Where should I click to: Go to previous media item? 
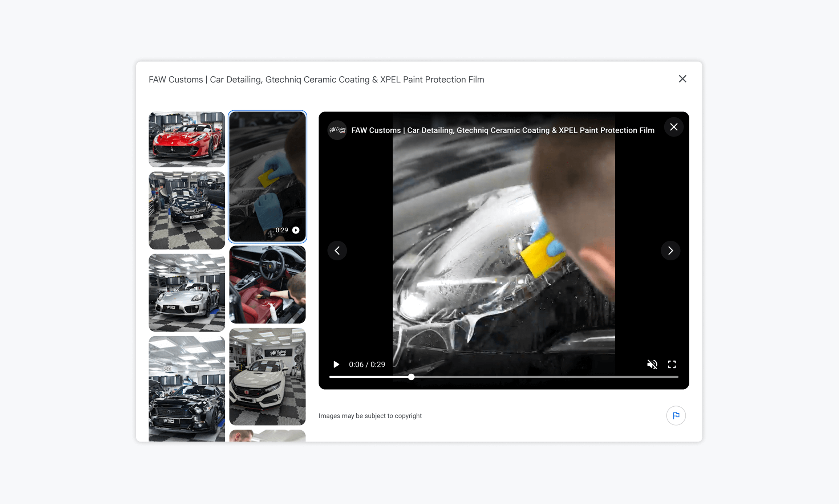pos(337,251)
